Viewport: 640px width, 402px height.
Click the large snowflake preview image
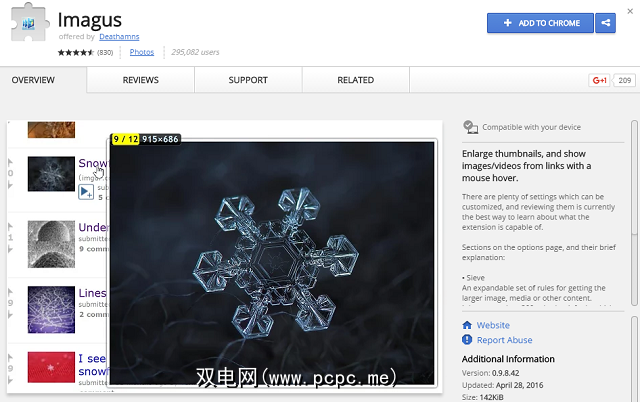click(x=272, y=263)
